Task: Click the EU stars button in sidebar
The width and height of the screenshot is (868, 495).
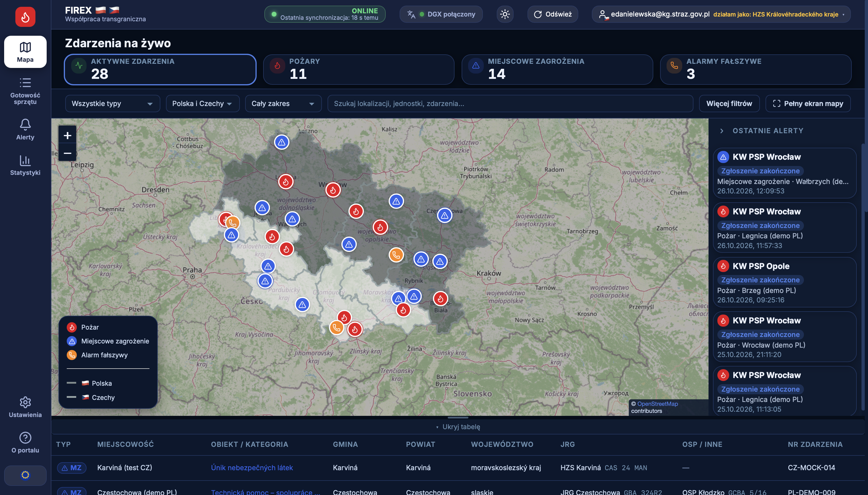Action: (25, 475)
